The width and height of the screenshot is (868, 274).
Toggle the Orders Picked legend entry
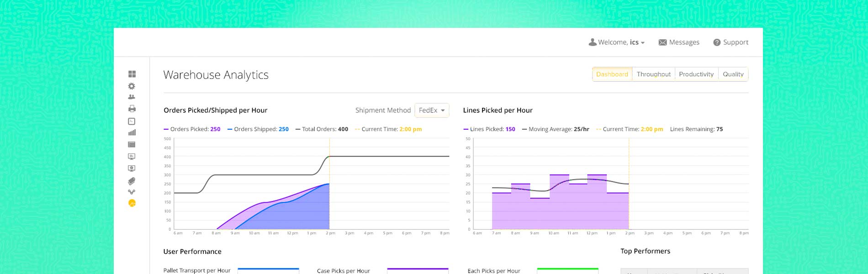(192, 129)
